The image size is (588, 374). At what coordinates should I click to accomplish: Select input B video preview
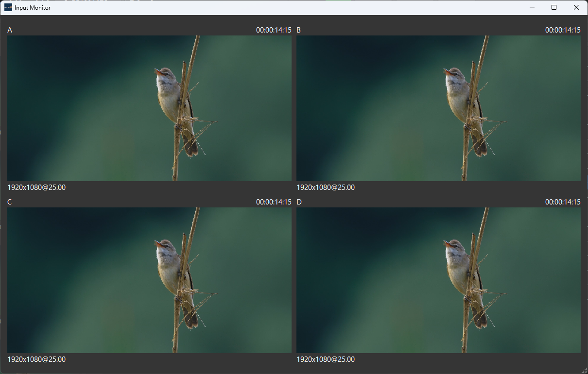coord(438,108)
